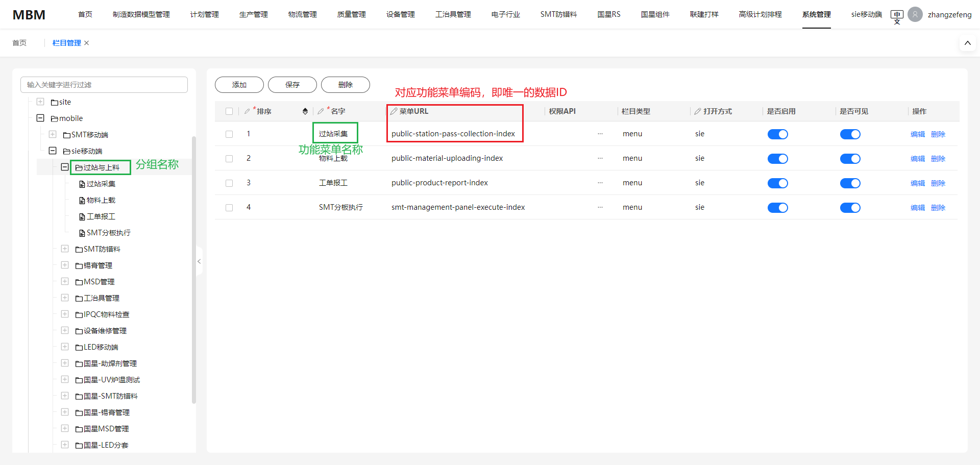Click the folder icon next to mobile node
The height and width of the screenshot is (465, 980).
(55, 118)
